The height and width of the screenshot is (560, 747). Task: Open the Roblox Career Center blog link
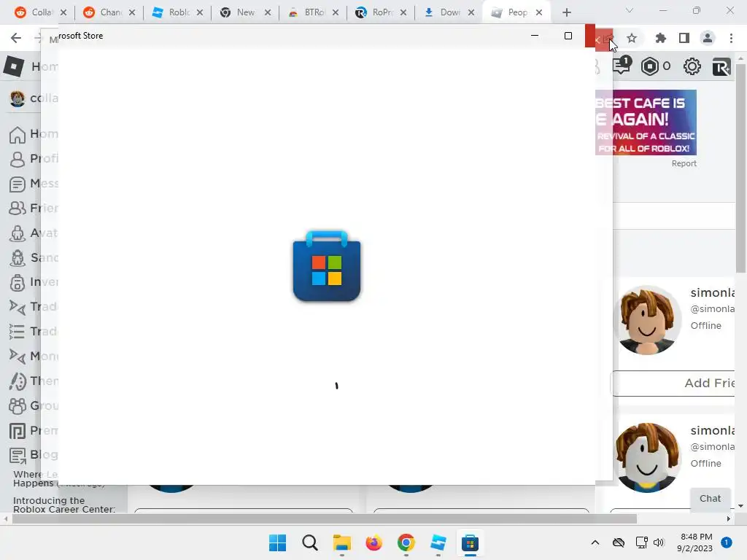64,505
